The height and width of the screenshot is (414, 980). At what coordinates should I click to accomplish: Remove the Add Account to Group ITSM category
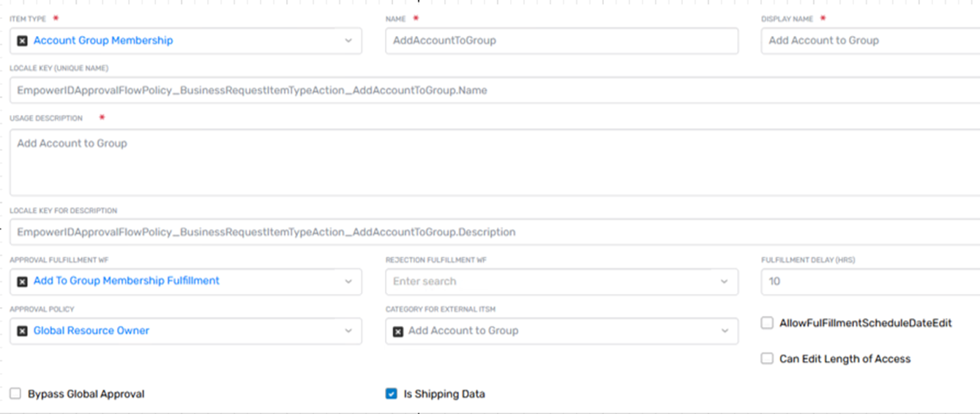398,331
